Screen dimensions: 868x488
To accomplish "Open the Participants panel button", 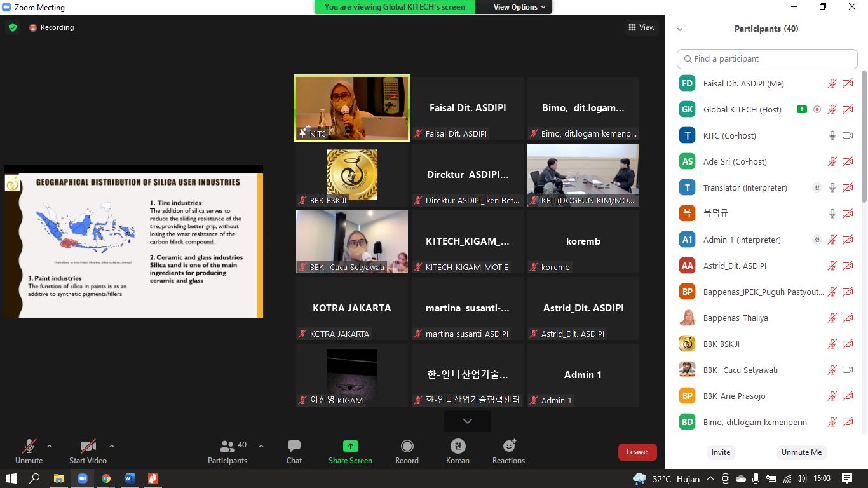I will coord(227,452).
